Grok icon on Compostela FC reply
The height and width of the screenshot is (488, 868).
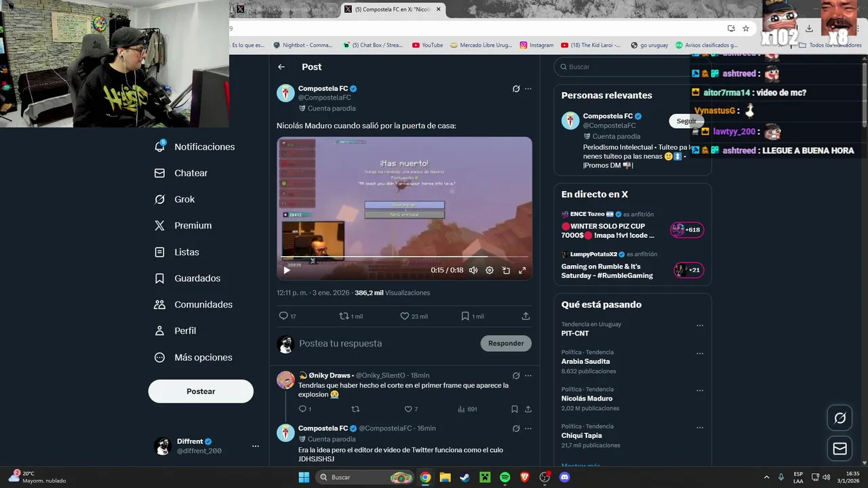(516, 428)
